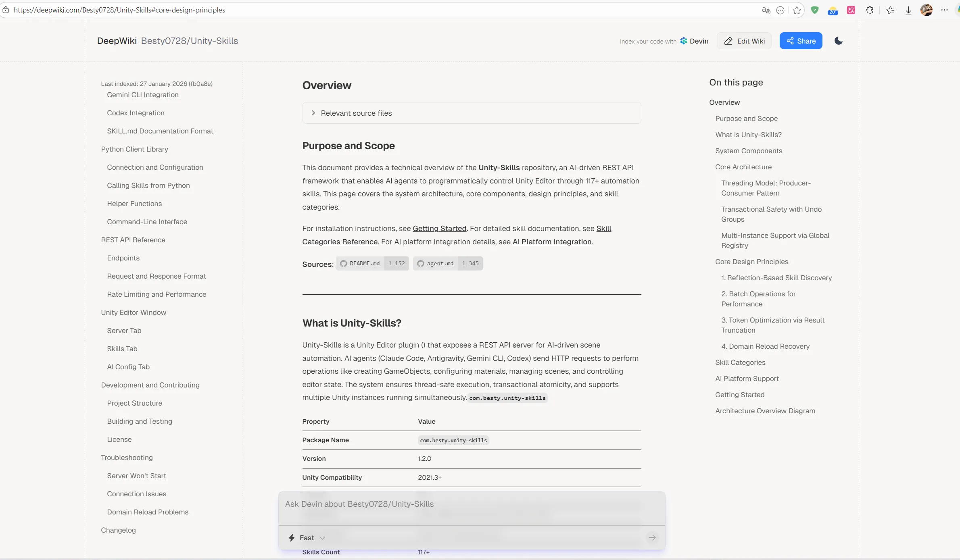Click the Devin logo next to Index your code

pos(683,41)
